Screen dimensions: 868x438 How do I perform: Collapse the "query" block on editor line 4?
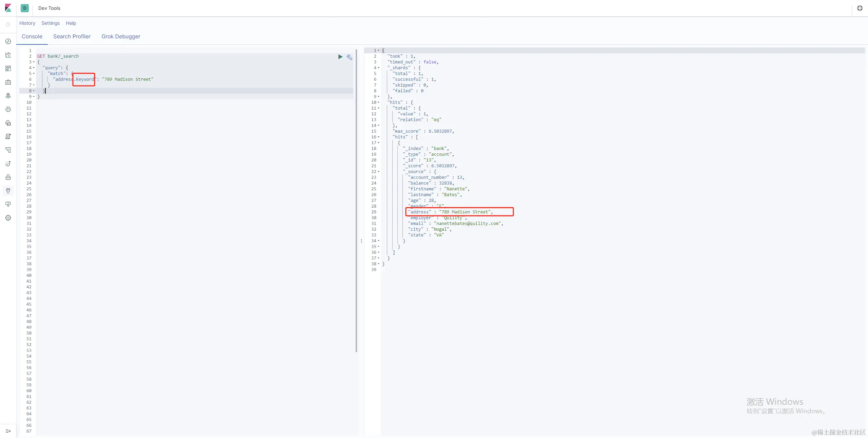(34, 68)
